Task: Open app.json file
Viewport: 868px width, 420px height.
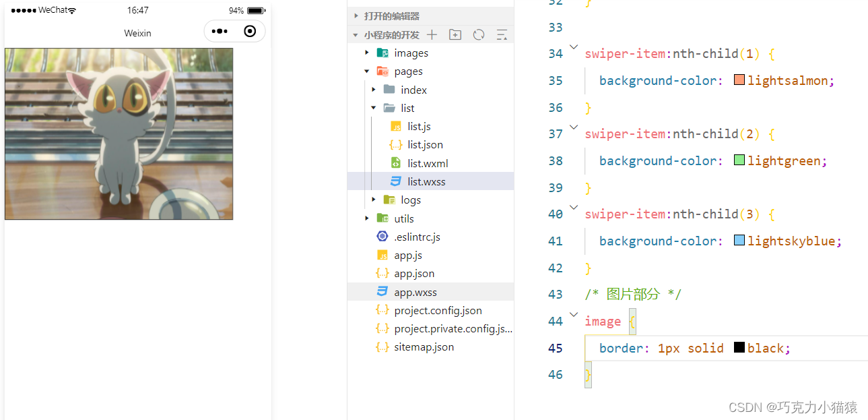Action: (x=414, y=273)
